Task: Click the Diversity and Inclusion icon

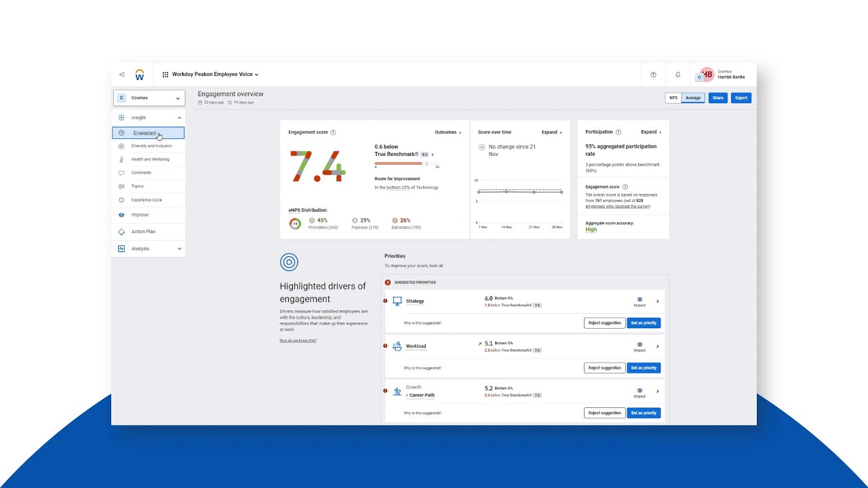Action: click(x=121, y=146)
